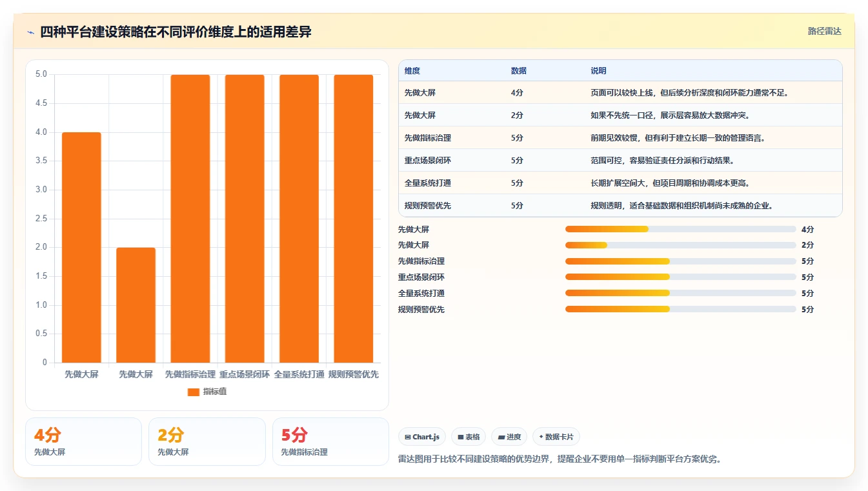Click the 重点场景闭环 label in the progress list

pos(421,277)
